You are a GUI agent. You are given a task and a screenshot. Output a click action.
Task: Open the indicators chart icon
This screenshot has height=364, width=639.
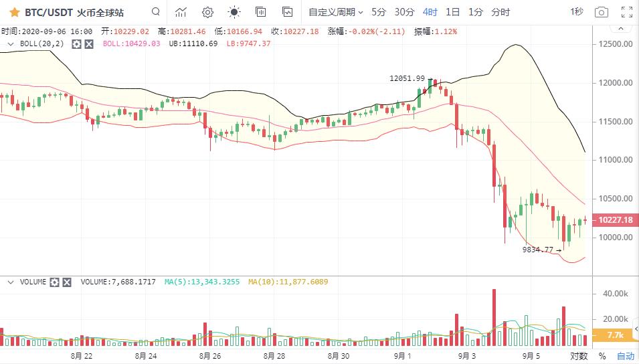pyautogui.click(x=181, y=12)
